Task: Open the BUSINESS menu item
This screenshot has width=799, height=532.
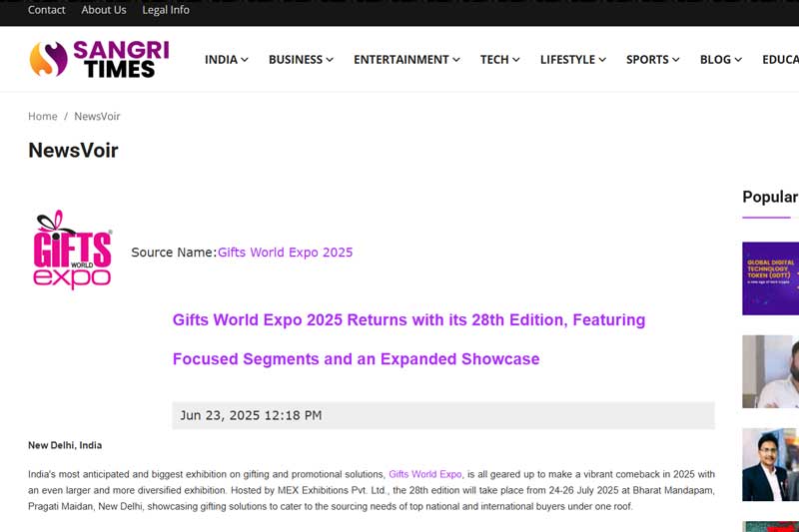Action: tap(296, 60)
